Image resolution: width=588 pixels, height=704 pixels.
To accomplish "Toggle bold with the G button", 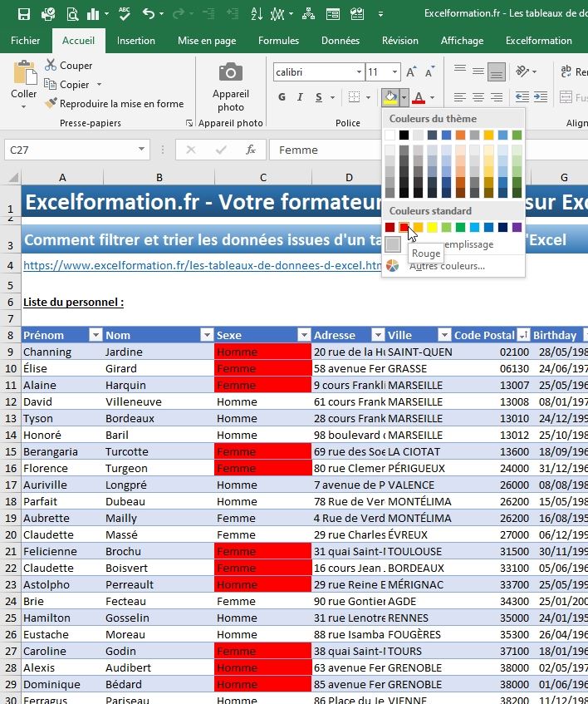I will [282, 97].
